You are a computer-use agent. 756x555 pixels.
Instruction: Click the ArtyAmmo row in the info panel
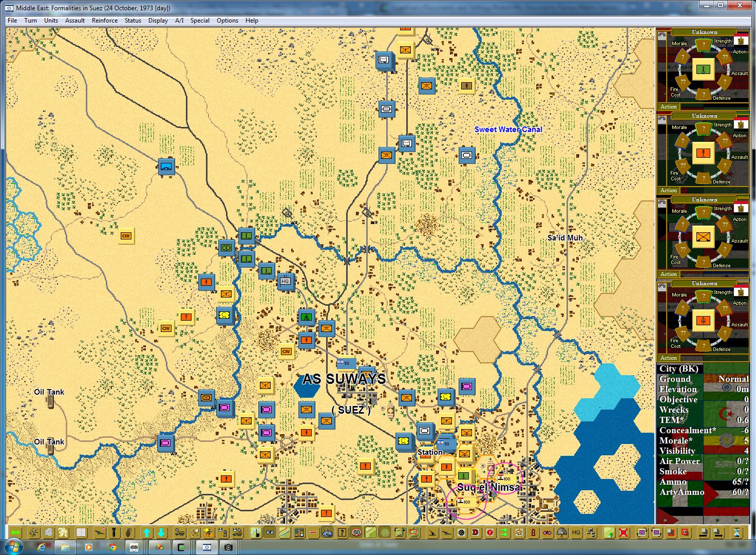[x=704, y=492]
